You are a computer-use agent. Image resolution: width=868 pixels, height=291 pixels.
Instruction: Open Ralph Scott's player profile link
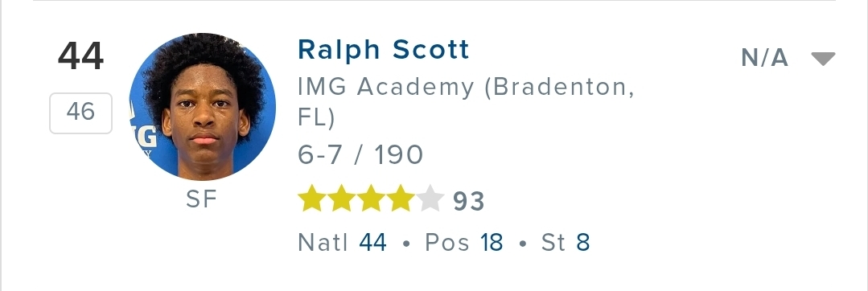coord(383,51)
